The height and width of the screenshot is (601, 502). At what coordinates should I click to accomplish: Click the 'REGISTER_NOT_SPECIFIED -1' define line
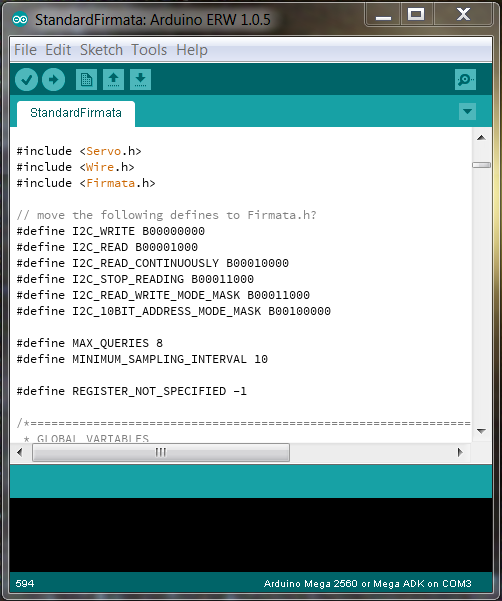click(131, 391)
